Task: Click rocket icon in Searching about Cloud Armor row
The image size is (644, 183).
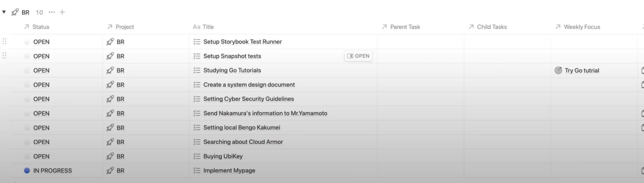Action: [110, 142]
